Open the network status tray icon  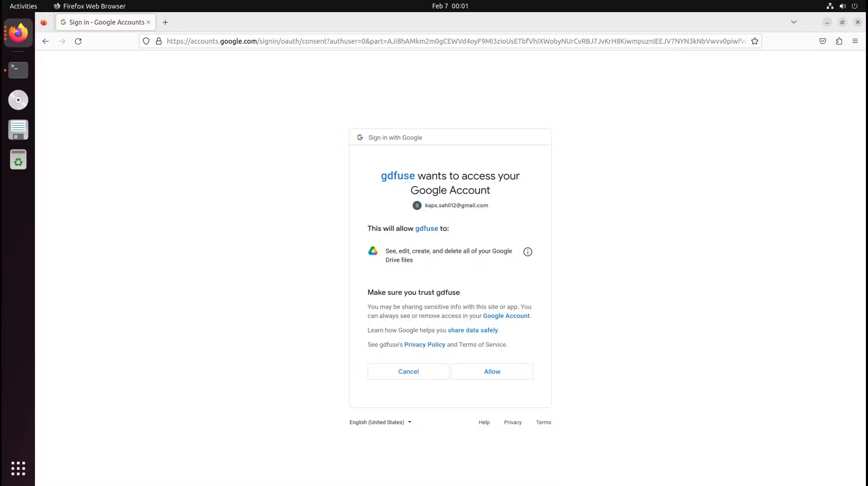click(830, 6)
